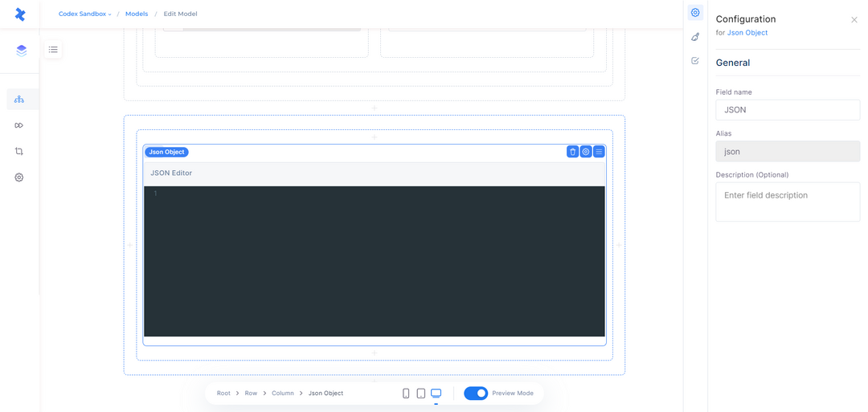Click Root in the breadcrumb path
Screen dimensions: 868x412
click(x=223, y=394)
